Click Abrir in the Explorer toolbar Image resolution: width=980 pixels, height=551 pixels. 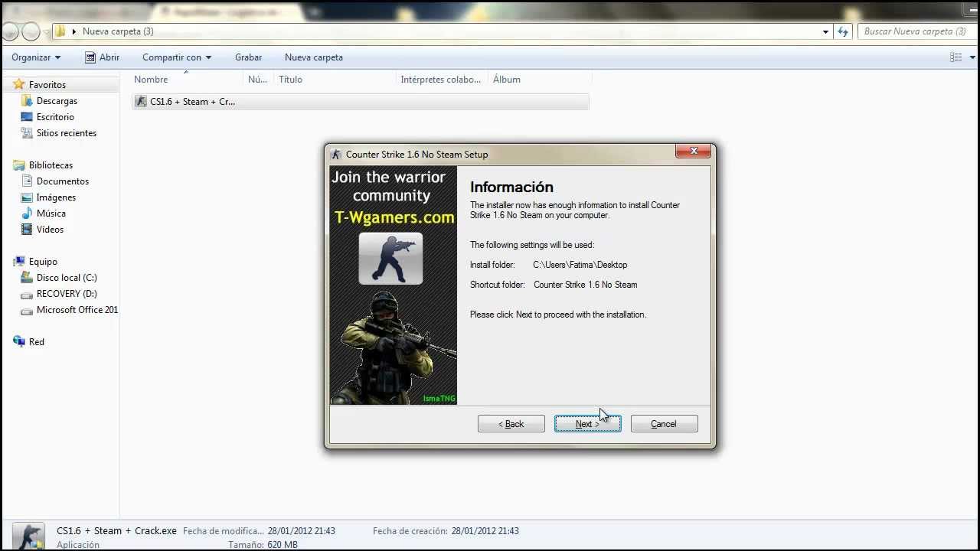coord(102,57)
